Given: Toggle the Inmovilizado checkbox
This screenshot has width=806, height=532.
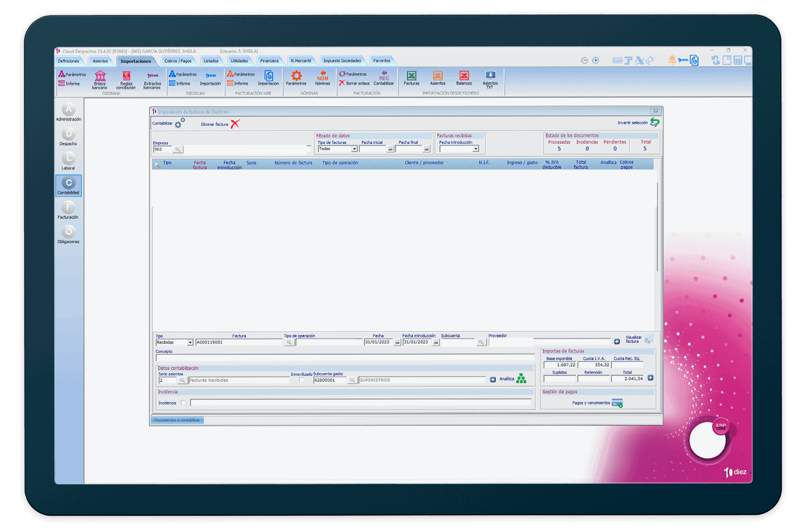Looking at the screenshot, I should pyautogui.click(x=302, y=380).
